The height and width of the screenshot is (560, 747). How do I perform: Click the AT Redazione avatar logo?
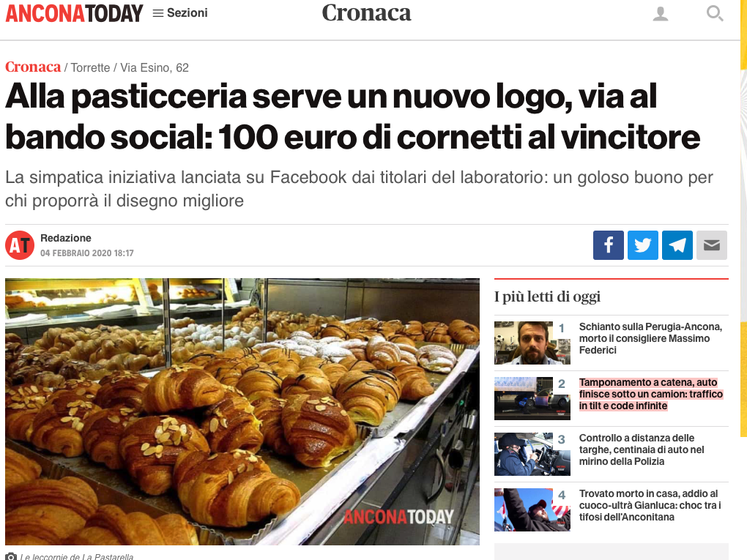coord(20,245)
